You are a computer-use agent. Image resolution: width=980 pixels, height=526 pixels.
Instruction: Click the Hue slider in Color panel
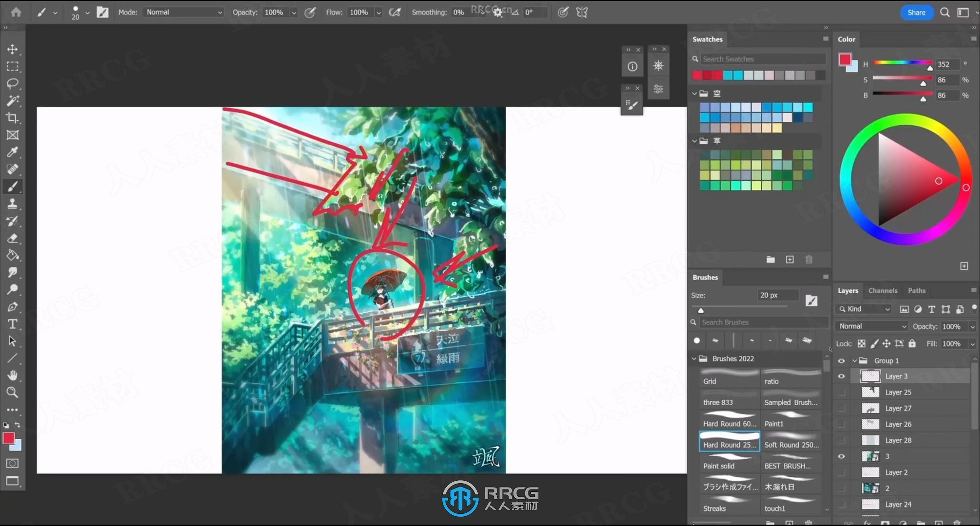pos(903,63)
